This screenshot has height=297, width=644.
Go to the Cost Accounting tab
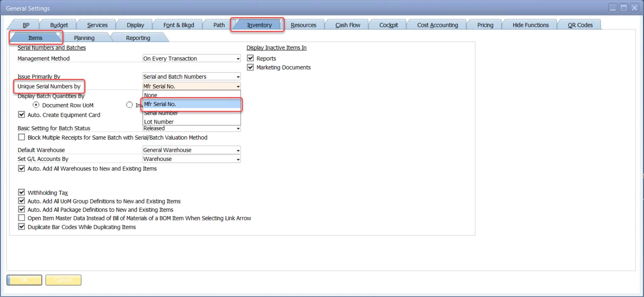(x=438, y=25)
